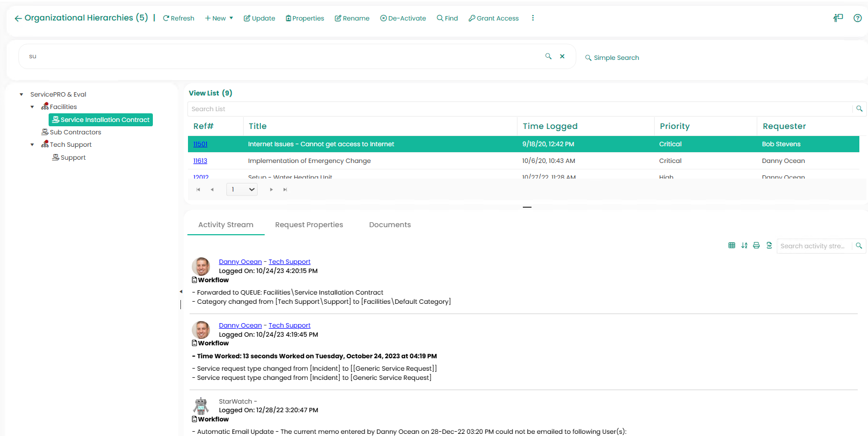Click the Search activity stream input field
Image resolution: width=868 pixels, height=436 pixels.
[x=813, y=246]
